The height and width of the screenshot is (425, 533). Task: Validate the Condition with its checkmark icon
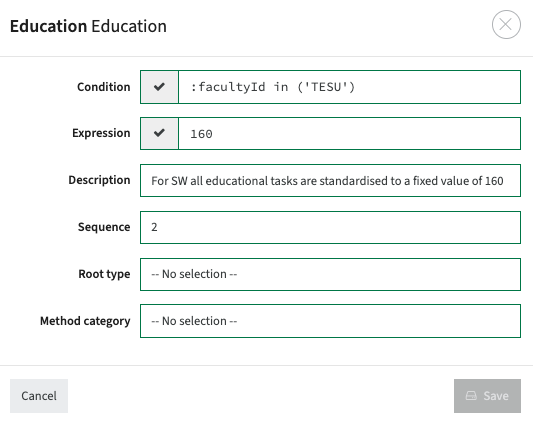(x=159, y=87)
